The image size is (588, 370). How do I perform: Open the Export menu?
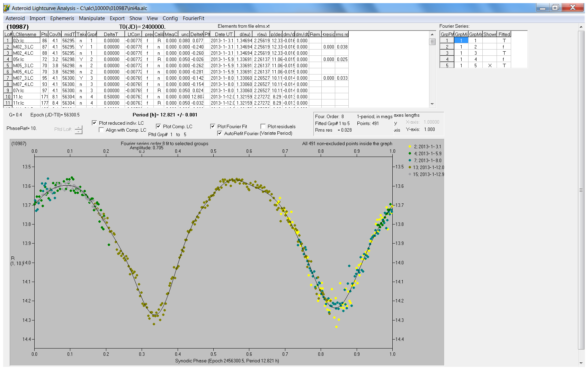[117, 18]
